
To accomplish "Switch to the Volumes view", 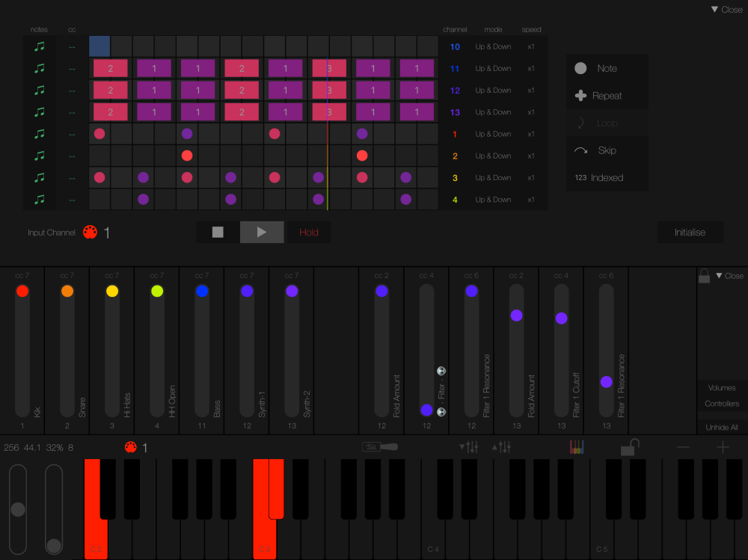I will tap(721, 388).
